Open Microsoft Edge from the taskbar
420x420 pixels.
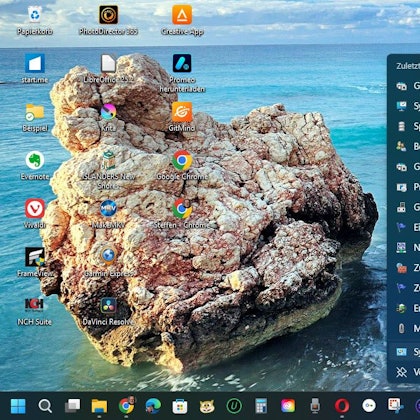pos(153,406)
